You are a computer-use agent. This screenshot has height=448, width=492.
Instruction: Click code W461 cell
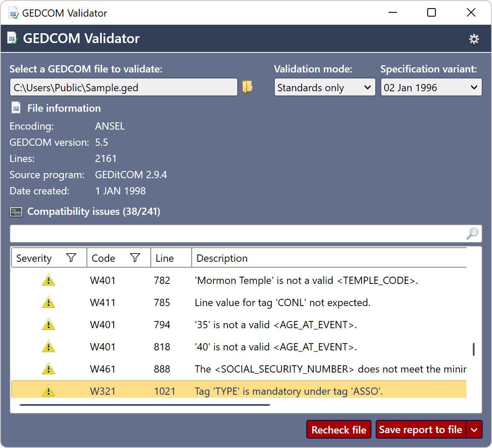[x=103, y=369]
